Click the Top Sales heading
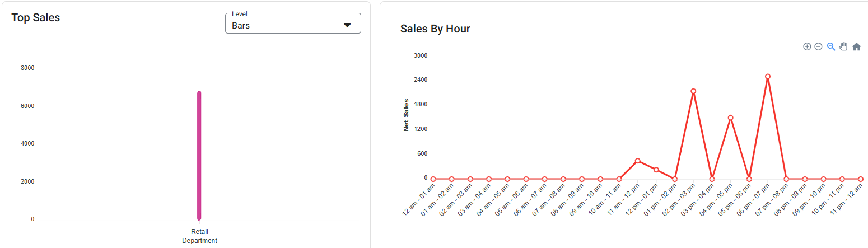 pos(36,17)
